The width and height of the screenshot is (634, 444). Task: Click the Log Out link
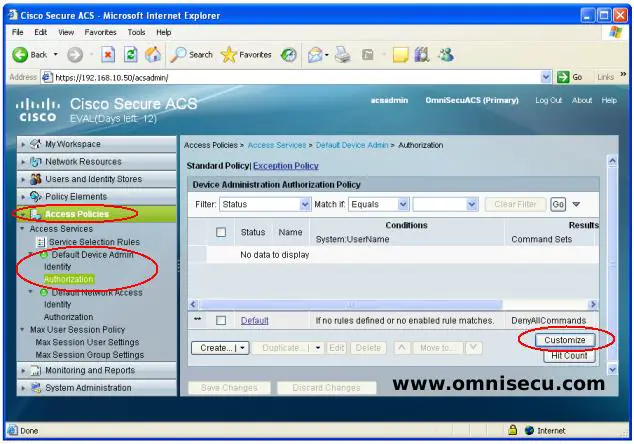pyautogui.click(x=548, y=100)
